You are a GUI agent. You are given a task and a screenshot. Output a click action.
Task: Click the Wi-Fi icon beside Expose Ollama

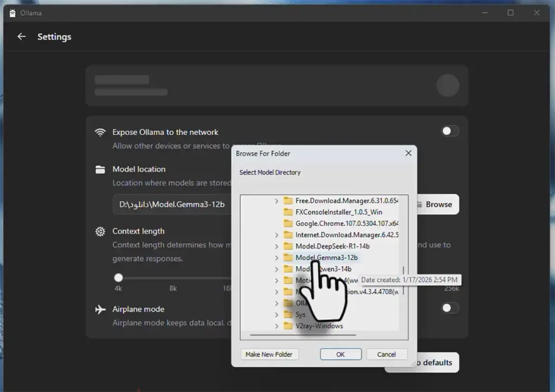(x=100, y=132)
